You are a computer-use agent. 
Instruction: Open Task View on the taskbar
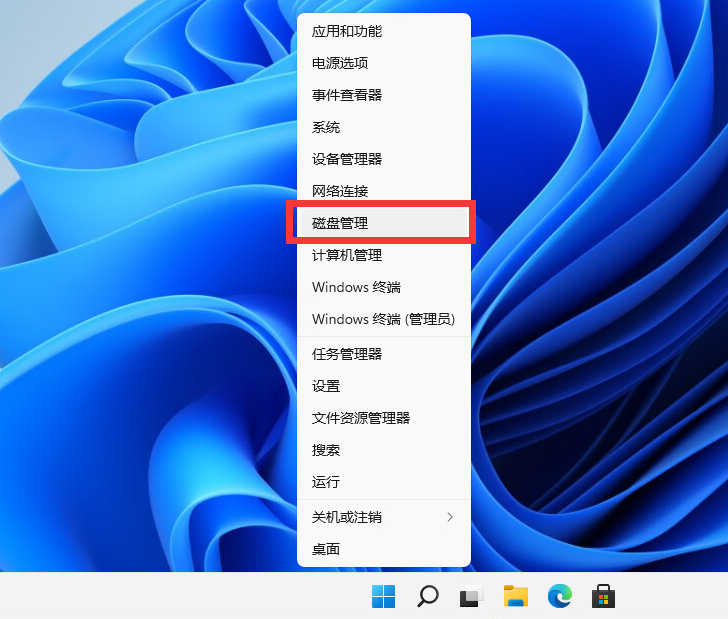[471, 597]
